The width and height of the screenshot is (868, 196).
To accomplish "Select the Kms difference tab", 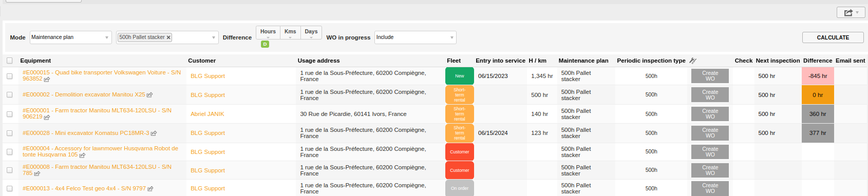I will tap(290, 32).
